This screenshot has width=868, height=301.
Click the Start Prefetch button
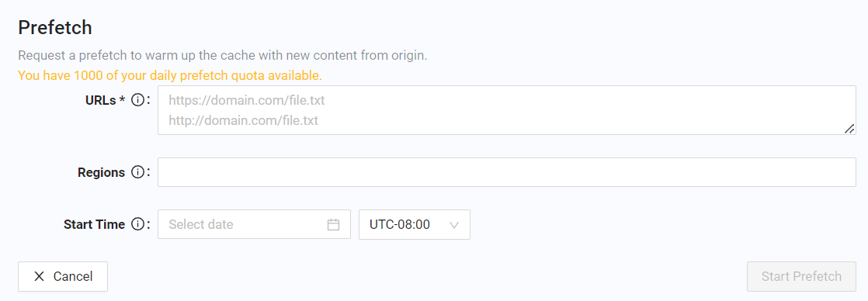click(x=801, y=277)
